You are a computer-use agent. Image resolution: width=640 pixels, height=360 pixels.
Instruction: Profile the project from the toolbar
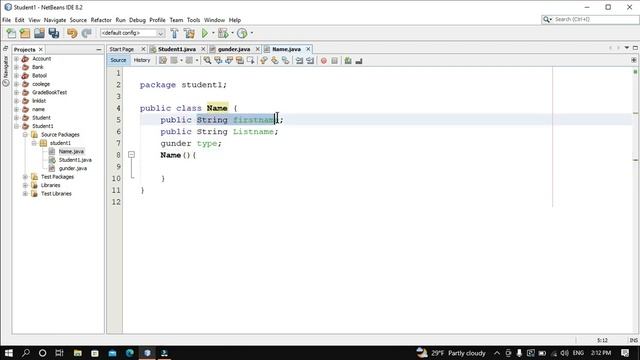point(242,33)
